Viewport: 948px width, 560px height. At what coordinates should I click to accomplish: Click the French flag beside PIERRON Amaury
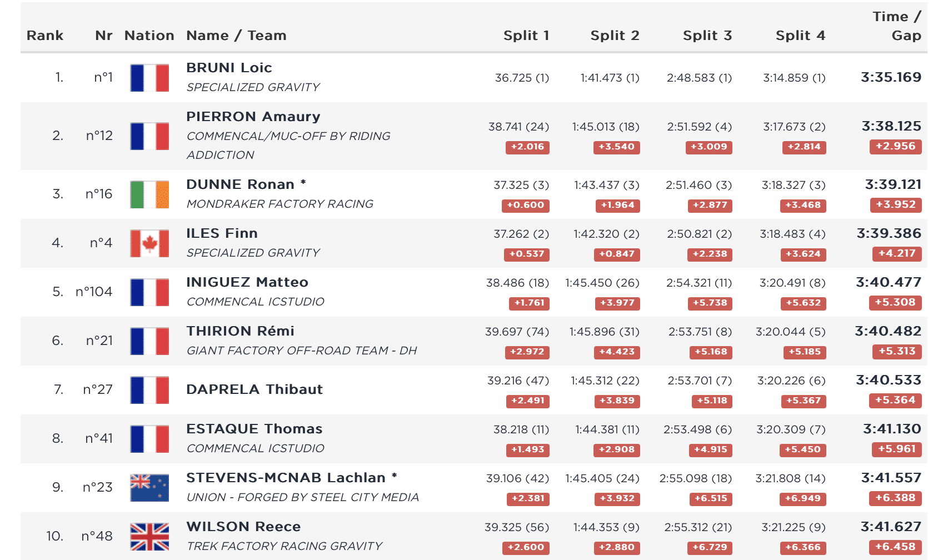(149, 136)
